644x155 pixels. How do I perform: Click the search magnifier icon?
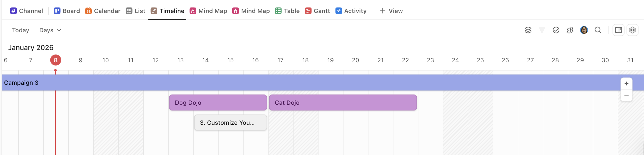598,30
